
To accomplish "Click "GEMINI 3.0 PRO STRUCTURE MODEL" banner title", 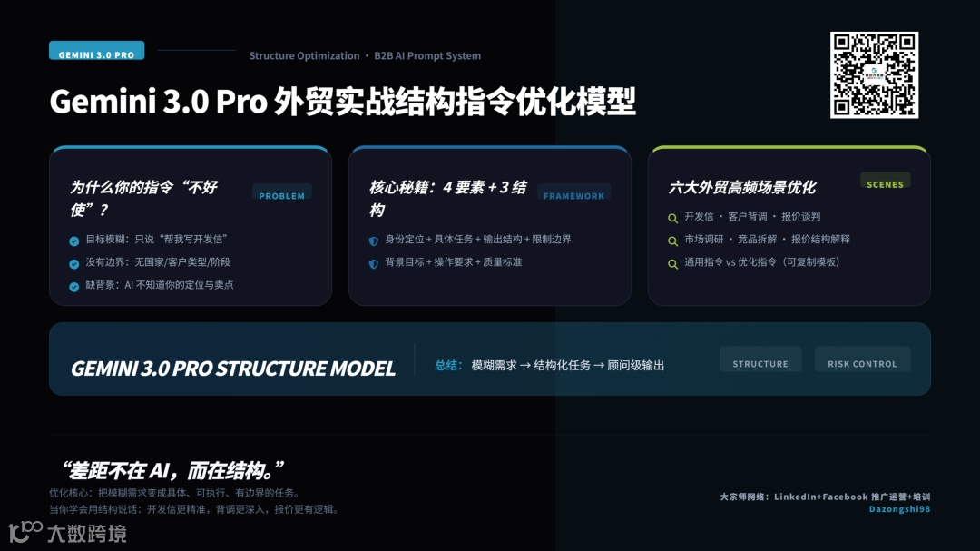I will (x=233, y=369).
